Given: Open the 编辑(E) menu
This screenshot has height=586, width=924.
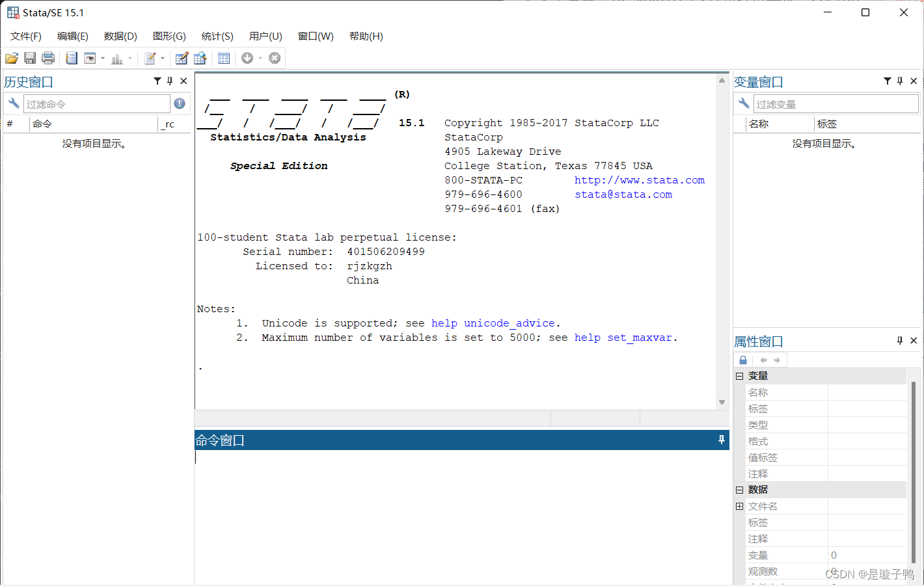Looking at the screenshot, I should (x=73, y=36).
